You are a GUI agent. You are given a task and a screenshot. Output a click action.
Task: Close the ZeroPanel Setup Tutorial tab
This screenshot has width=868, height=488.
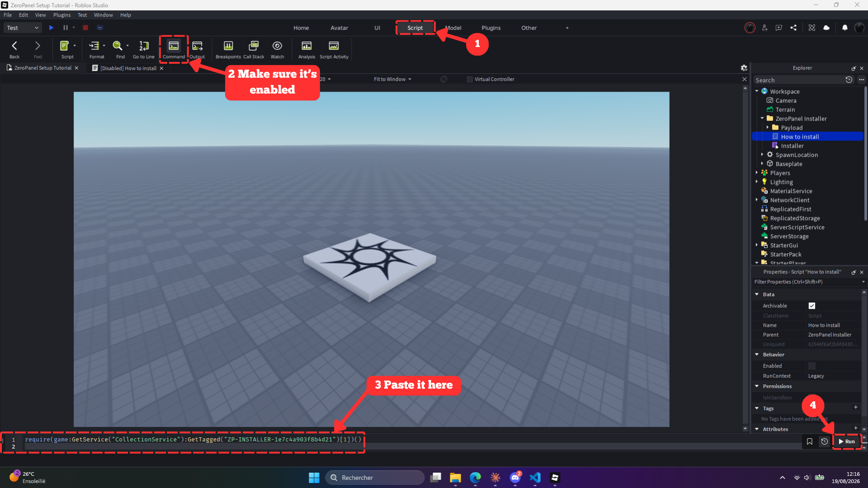(76, 68)
